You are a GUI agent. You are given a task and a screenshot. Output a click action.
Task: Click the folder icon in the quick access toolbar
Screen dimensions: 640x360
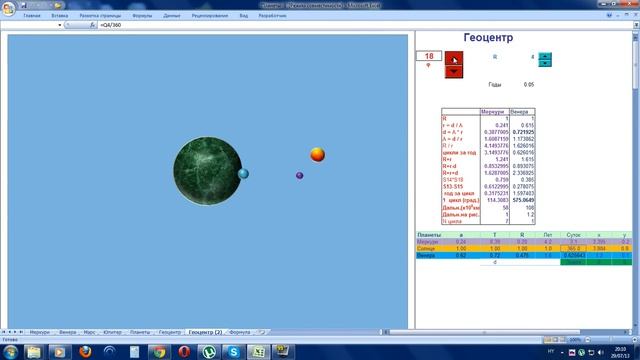click(x=58, y=5)
